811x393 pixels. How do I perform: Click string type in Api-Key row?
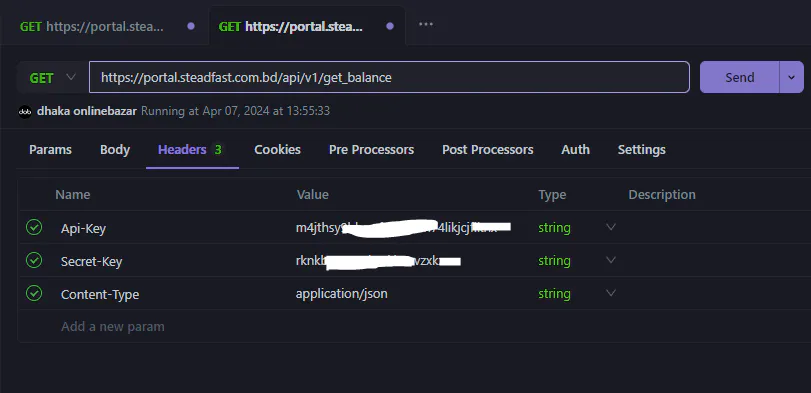(554, 228)
